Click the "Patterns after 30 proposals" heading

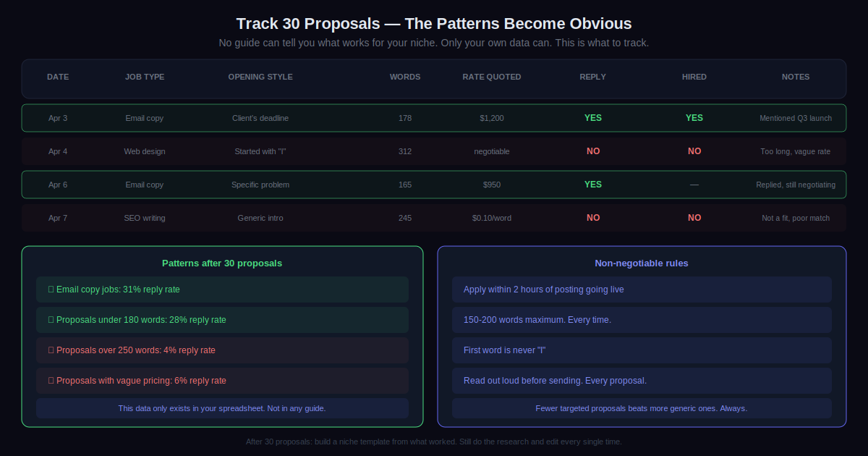(222, 263)
